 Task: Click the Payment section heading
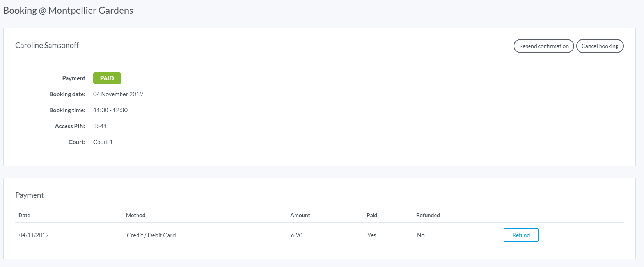click(29, 195)
